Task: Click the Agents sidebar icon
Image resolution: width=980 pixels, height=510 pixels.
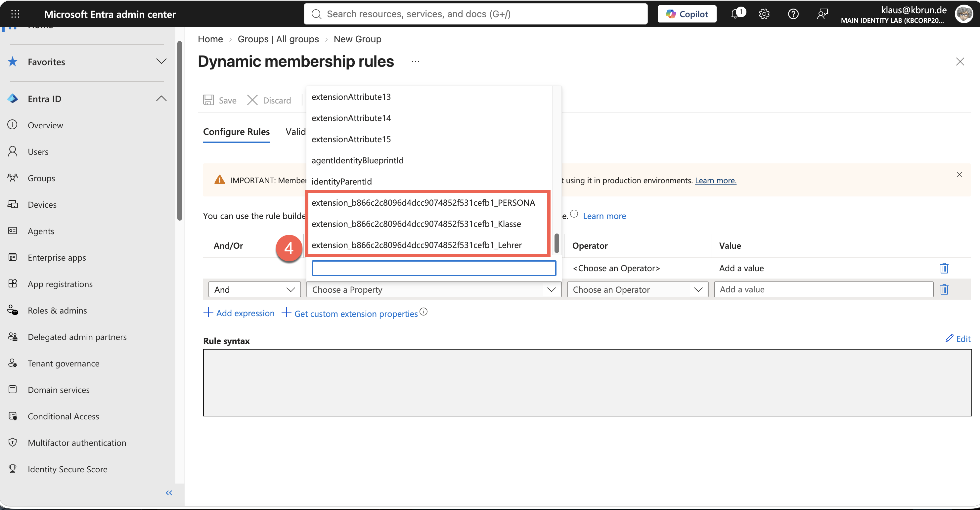Action: (13, 231)
